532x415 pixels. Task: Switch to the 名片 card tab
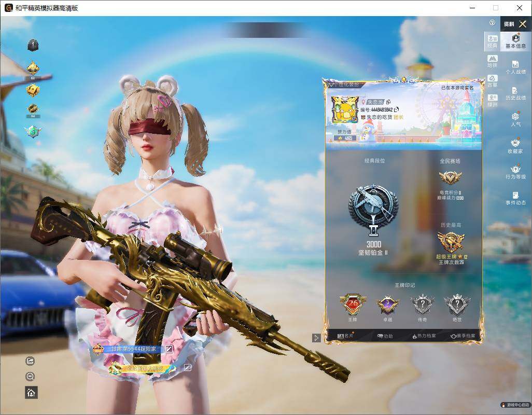tap(346, 336)
